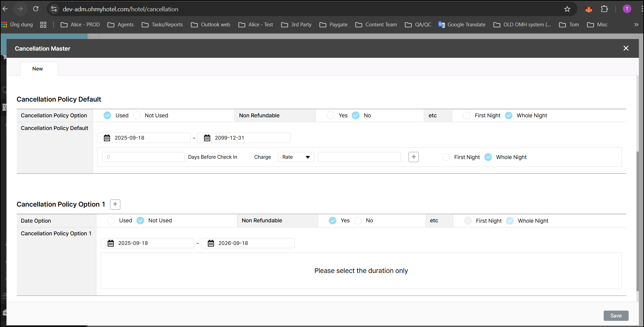This screenshot has height=327, width=644.
Task: Switch to the New tab
Action: pyautogui.click(x=38, y=69)
